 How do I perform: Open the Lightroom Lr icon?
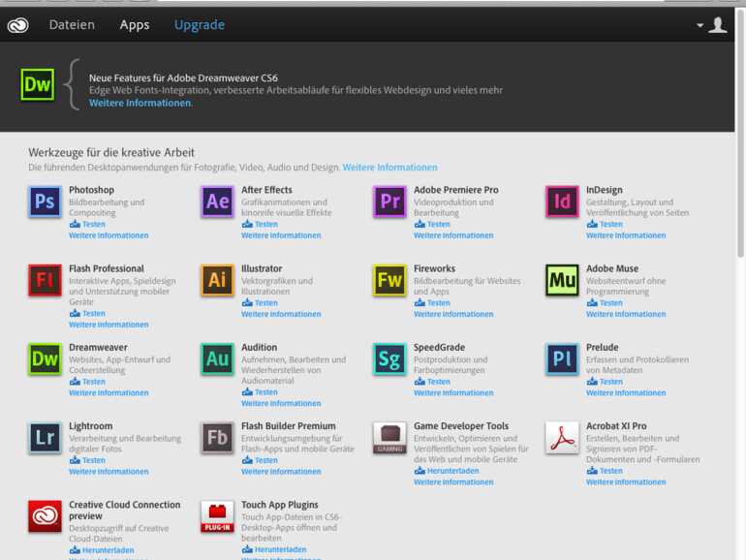(x=45, y=438)
